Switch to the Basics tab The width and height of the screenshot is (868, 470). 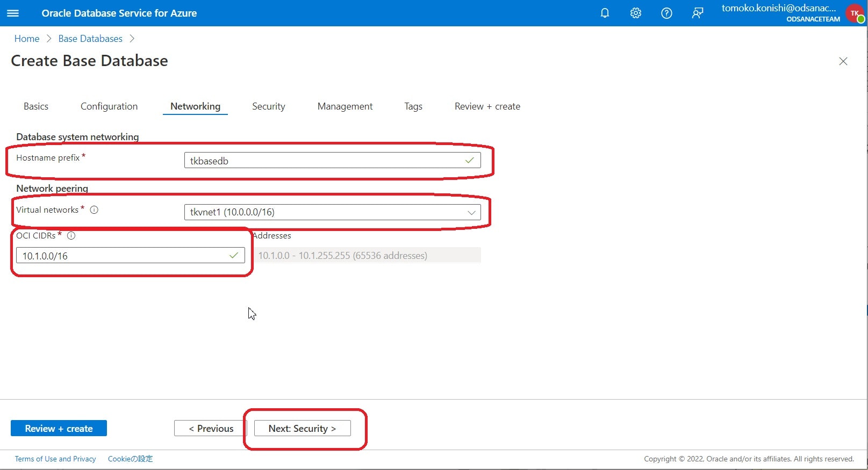36,106
